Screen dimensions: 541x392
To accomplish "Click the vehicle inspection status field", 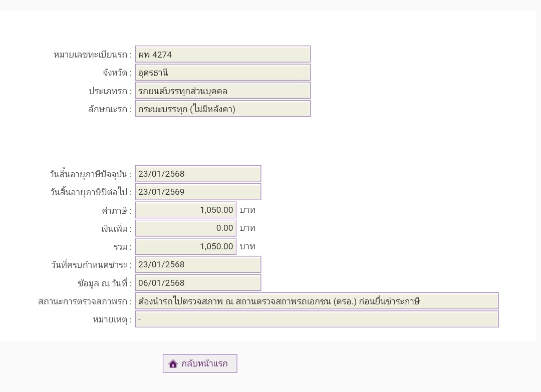I will click(x=317, y=301).
